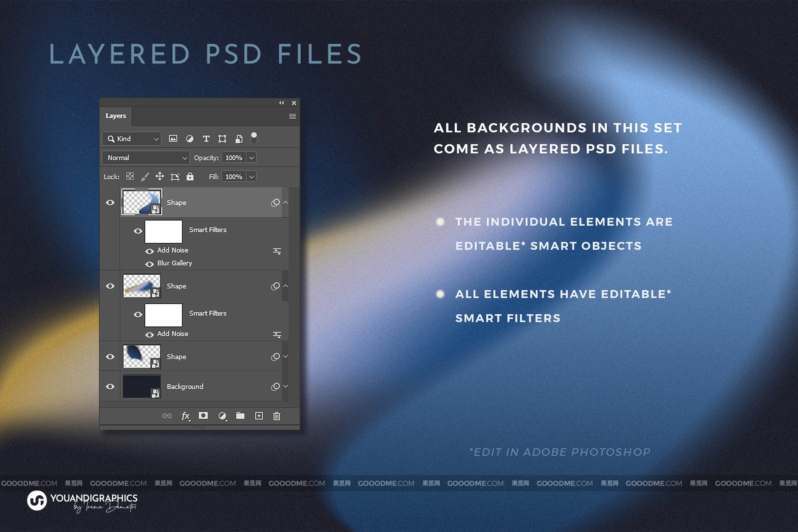This screenshot has width=798, height=532.
Task: Filter layers by shape layer icon
Action: 222,138
